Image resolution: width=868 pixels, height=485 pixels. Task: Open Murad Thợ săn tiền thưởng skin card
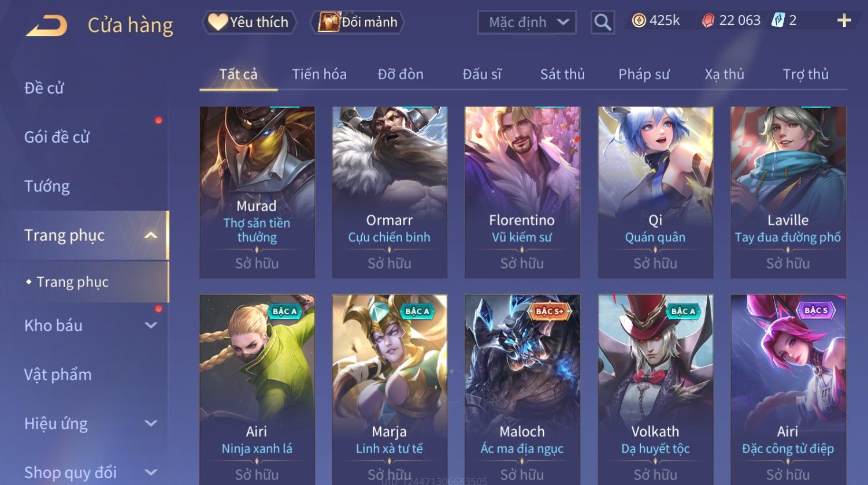click(257, 192)
